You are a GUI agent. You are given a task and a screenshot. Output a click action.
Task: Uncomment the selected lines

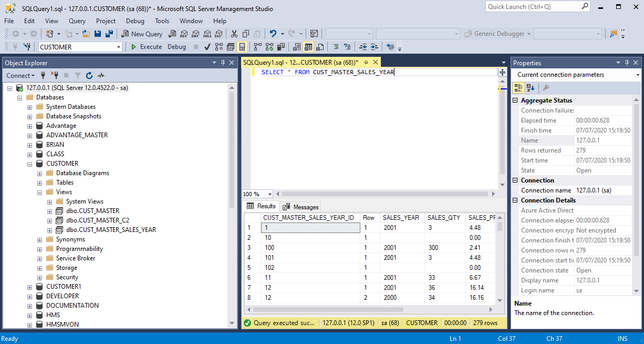click(x=347, y=47)
